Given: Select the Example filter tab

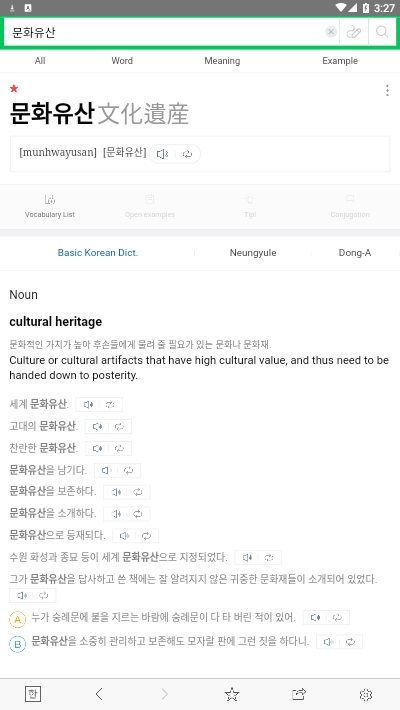Looking at the screenshot, I should [340, 61].
